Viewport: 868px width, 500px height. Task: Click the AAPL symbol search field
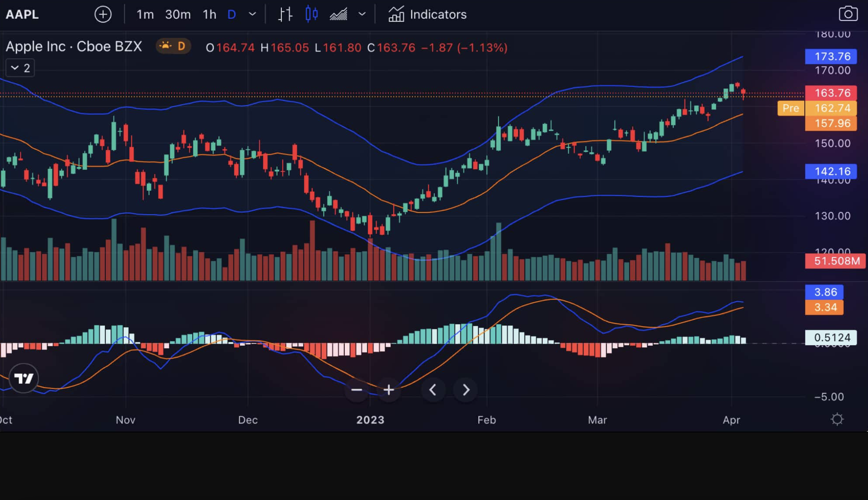click(22, 14)
